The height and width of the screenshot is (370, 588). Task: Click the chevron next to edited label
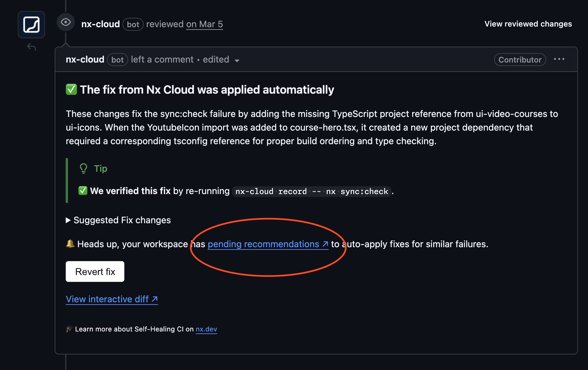238,60
